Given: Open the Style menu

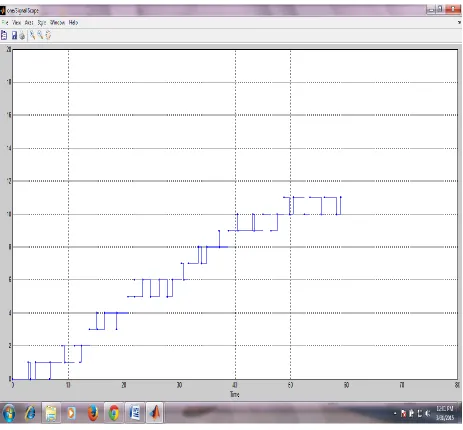Looking at the screenshot, I should point(42,23).
